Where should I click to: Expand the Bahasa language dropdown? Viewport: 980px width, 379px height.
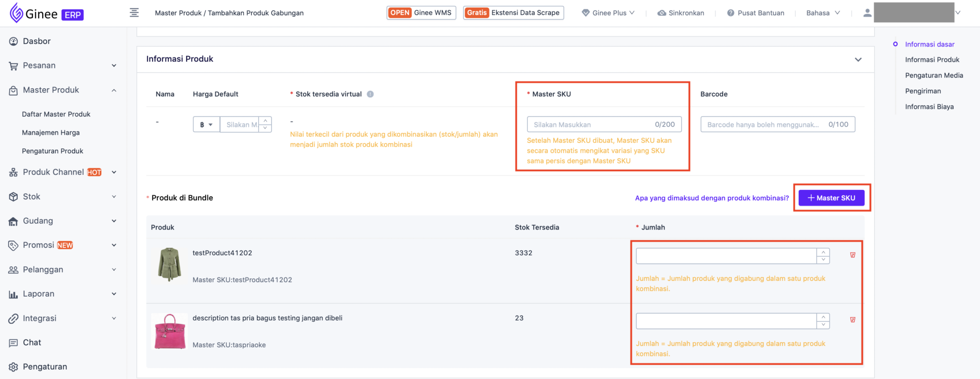(823, 13)
